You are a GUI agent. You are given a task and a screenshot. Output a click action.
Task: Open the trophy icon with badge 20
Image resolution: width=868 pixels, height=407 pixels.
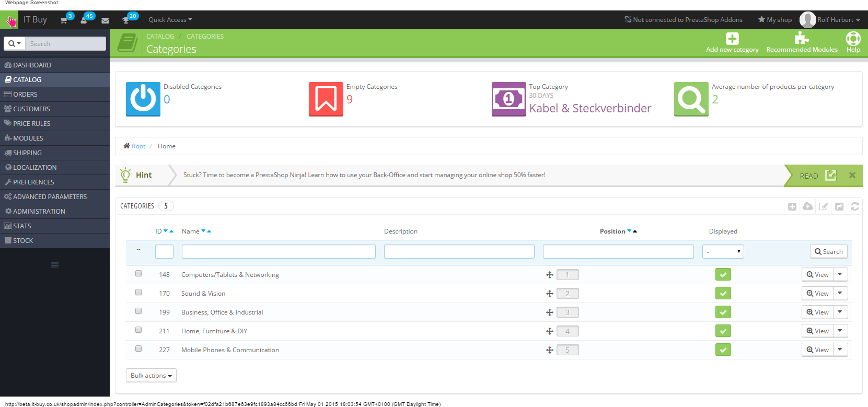tap(125, 20)
